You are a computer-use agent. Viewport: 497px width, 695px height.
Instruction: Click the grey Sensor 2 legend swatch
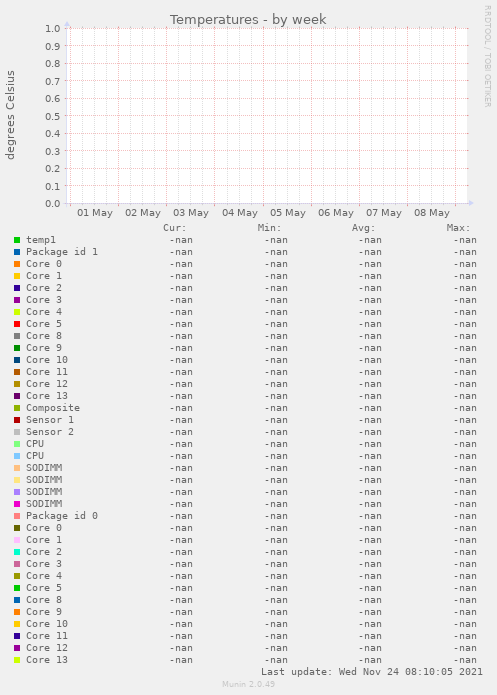[17, 432]
